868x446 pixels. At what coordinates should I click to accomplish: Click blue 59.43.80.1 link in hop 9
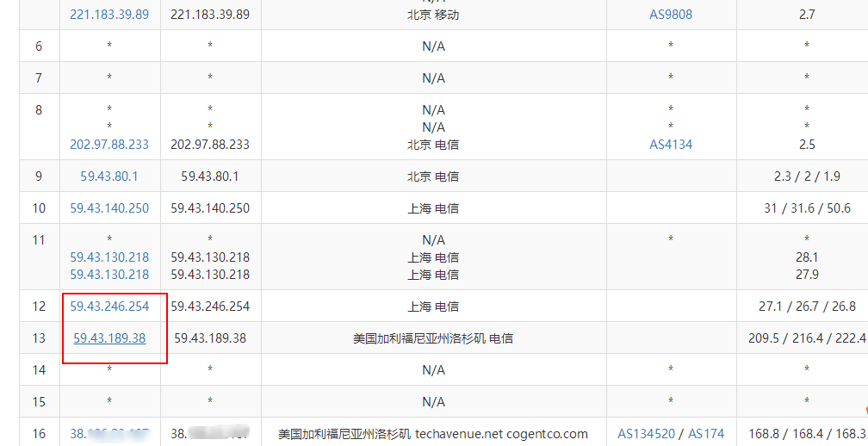tap(109, 177)
